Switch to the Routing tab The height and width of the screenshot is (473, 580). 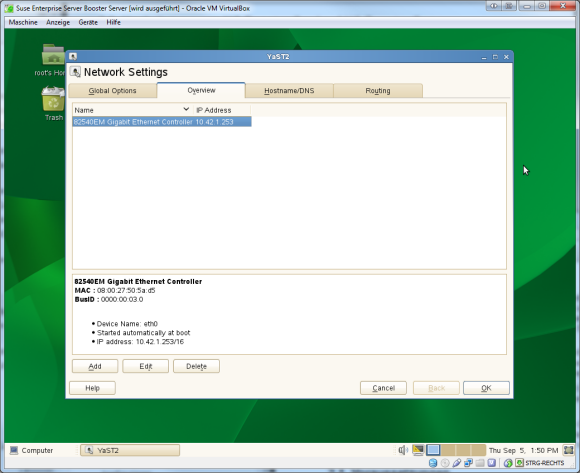tap(378, 91)
